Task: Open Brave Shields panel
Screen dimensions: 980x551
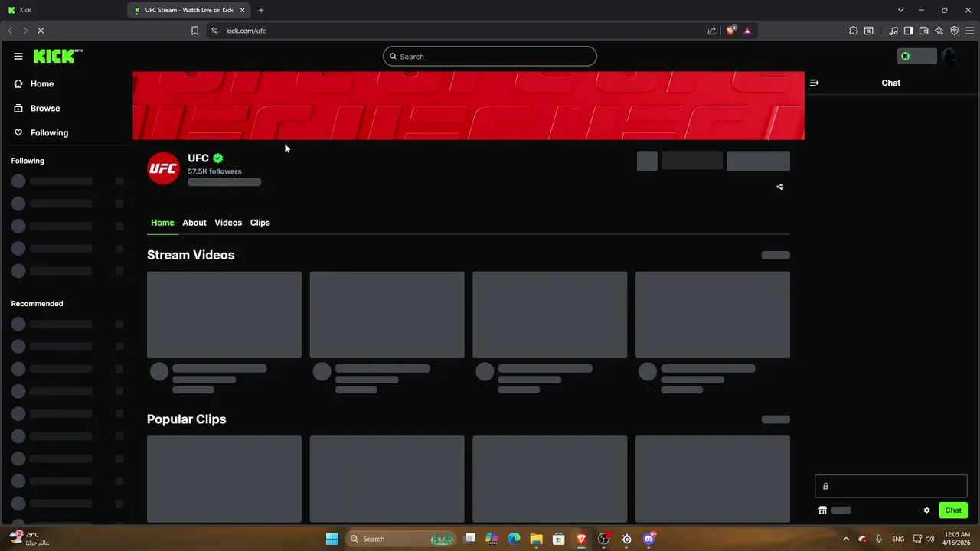Action: pyautogui.click(x=731, y=31)
